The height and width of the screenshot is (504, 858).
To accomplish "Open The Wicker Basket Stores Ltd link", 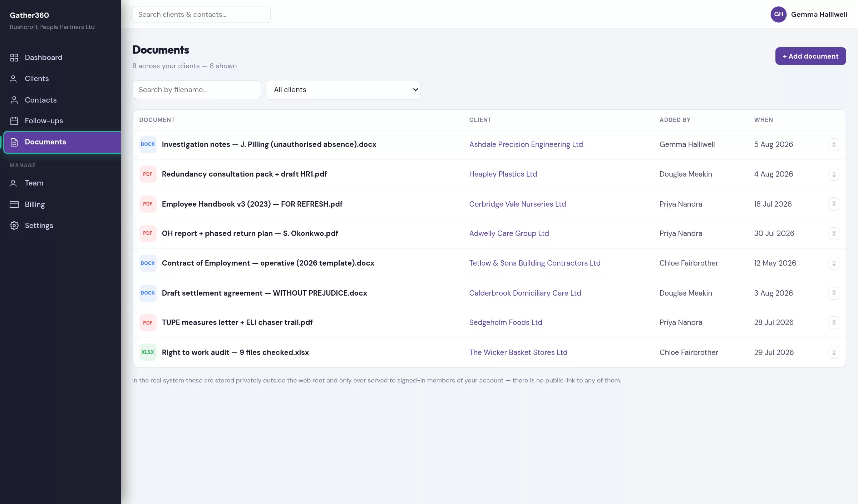I will tap(518, 352).
